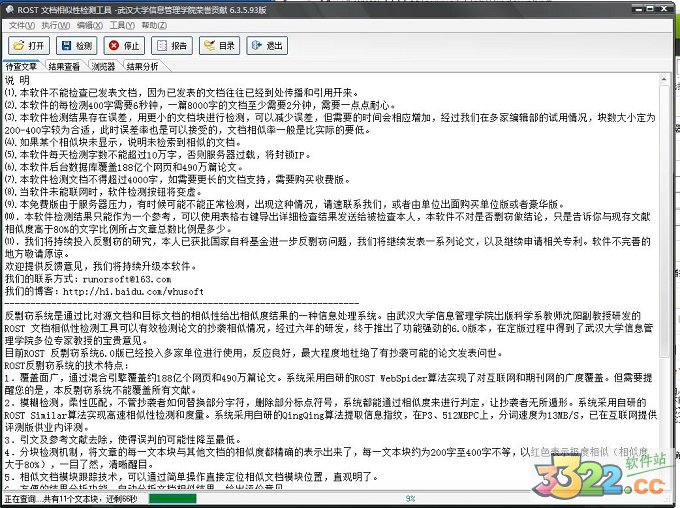680x508 pixels.
Task: Click line ROST反剽窃系统的技术特点
Action: [x=66, y=366]
